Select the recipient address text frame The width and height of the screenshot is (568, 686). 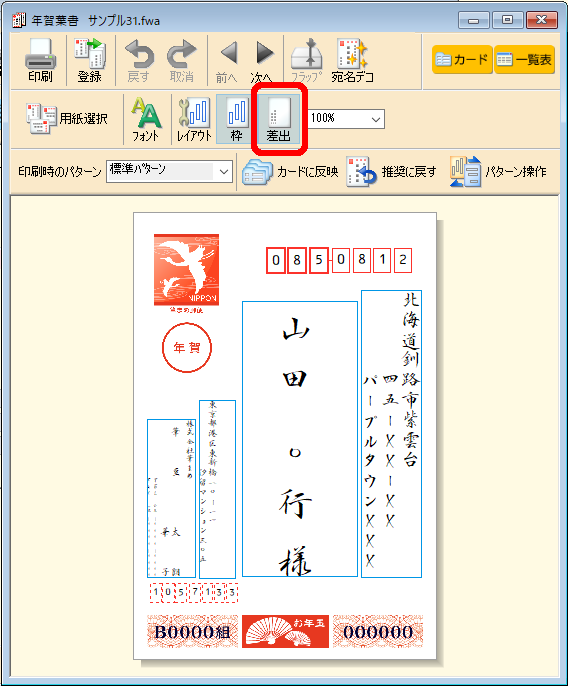pos(391,434)
